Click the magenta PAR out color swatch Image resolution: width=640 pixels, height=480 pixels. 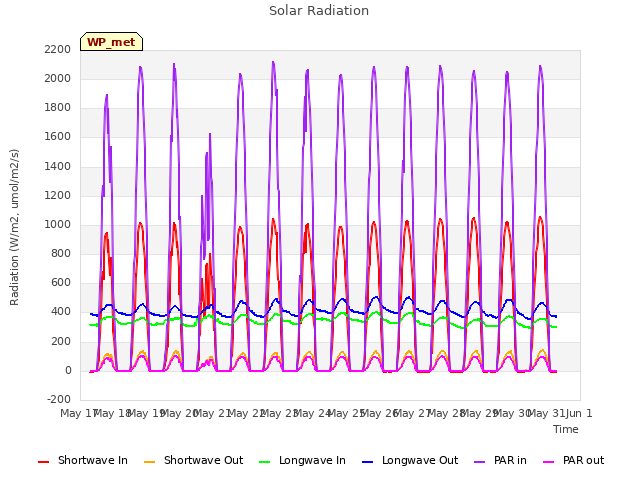click(549, 462)
